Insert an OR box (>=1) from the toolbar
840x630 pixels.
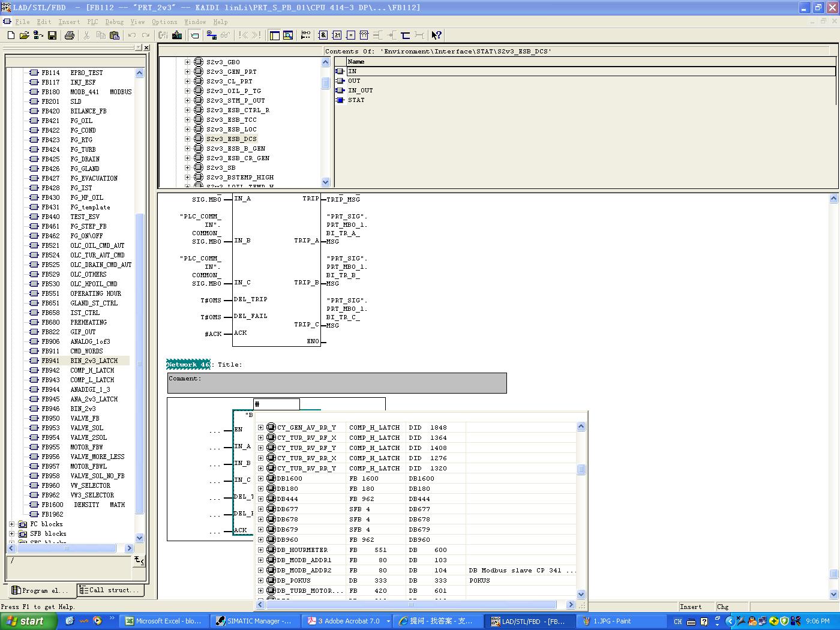337,35
